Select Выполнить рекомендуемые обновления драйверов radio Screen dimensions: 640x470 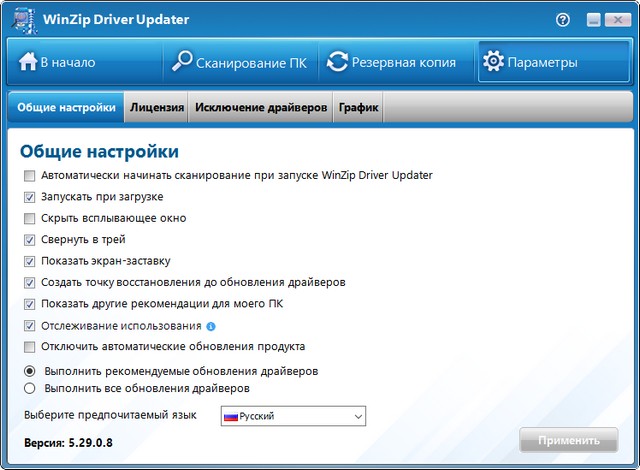coord(29,371)
